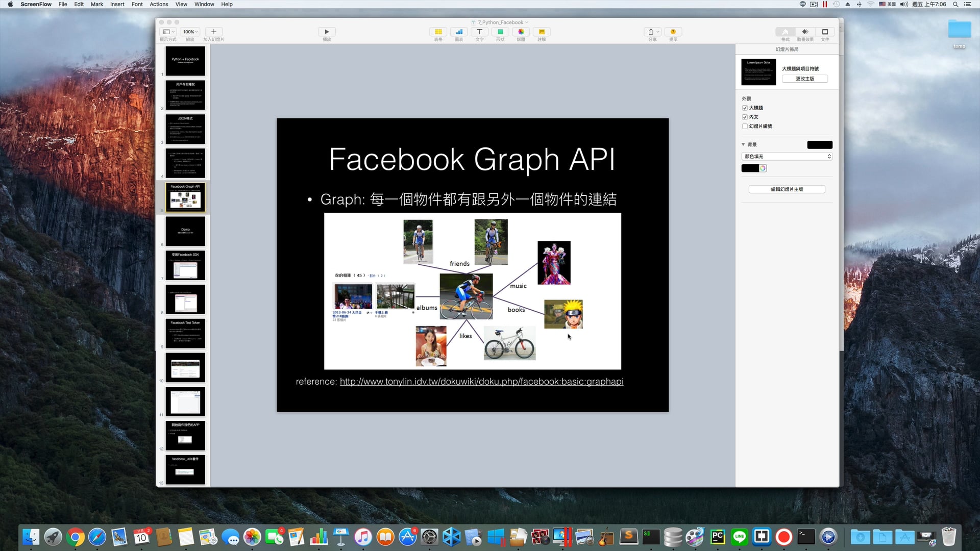
Task: Add a text box using the 文字 icon
Action: (x=479, y=32)
